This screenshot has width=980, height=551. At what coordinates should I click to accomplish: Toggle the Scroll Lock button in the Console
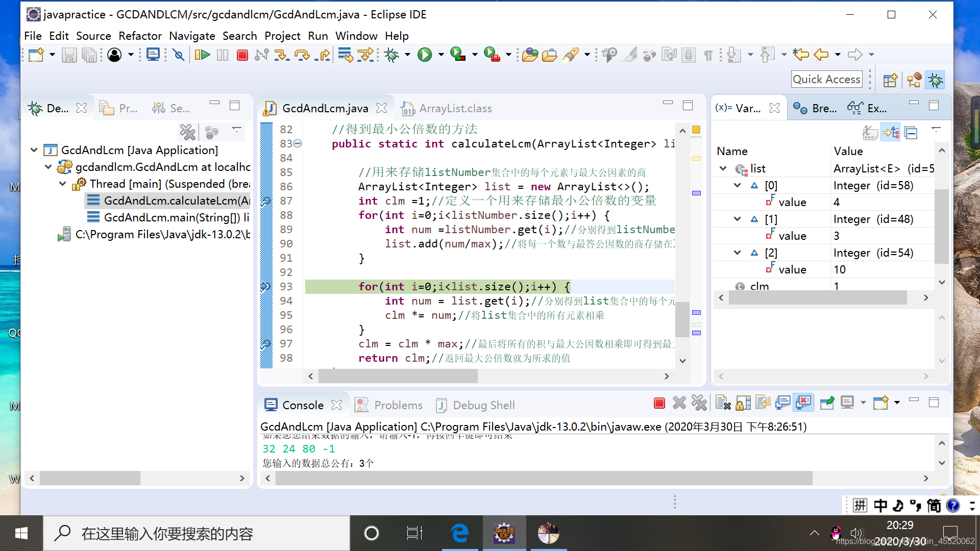pos(743,403)
